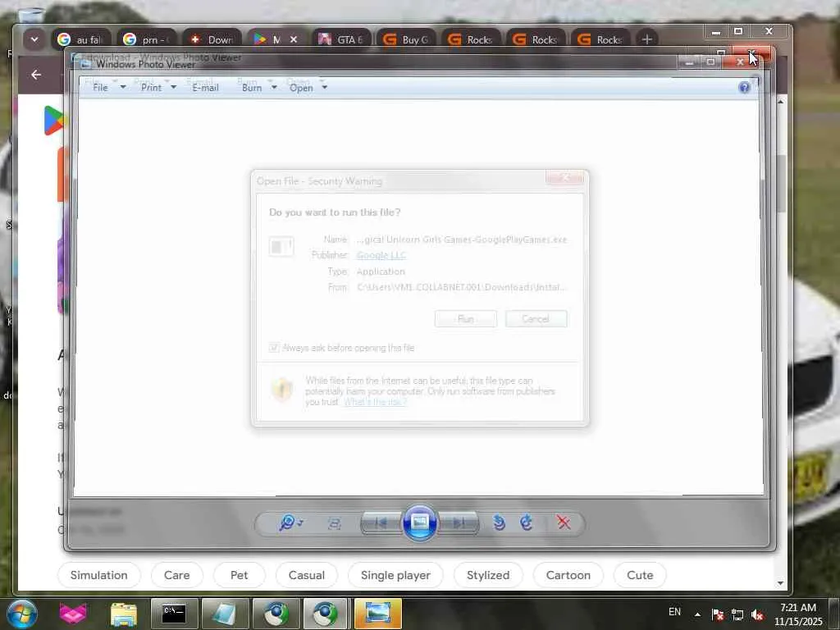
Task: Select the Cartoon tag chip
Action: pyautogui.click(x=568, y=575)
